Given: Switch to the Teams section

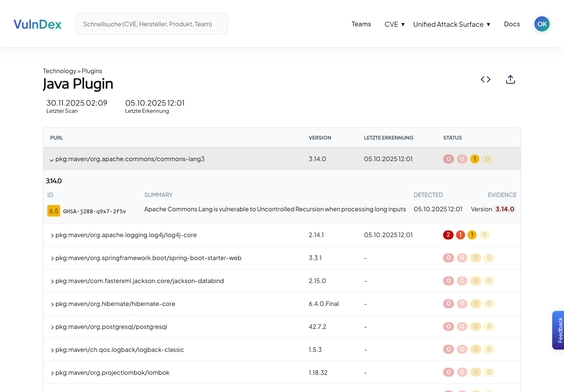Looking at the screenshot, I should (x=361, y=24).
